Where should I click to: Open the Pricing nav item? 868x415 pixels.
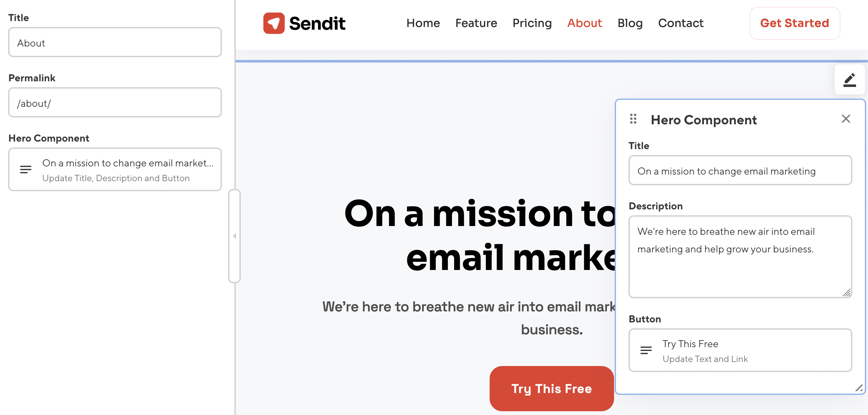532,23
